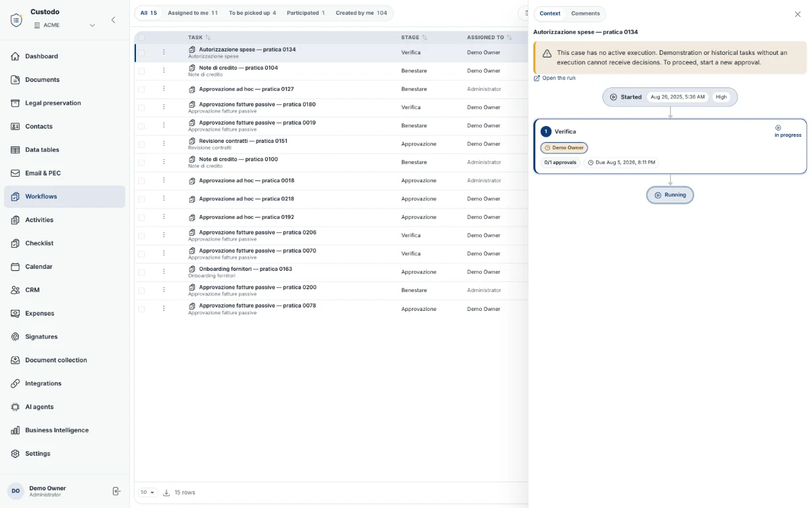Check the row Approvazione ad hoc pratica 0127

pos(141,89)
